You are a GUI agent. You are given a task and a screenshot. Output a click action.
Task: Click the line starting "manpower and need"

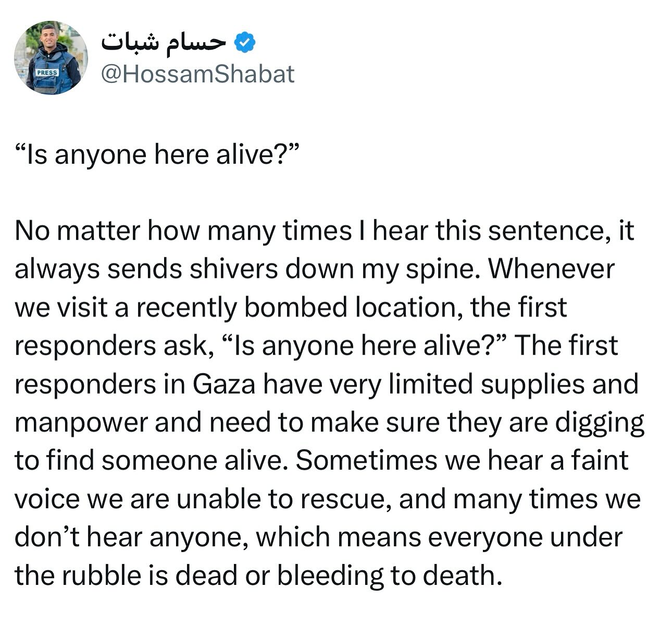click(329, 423)
